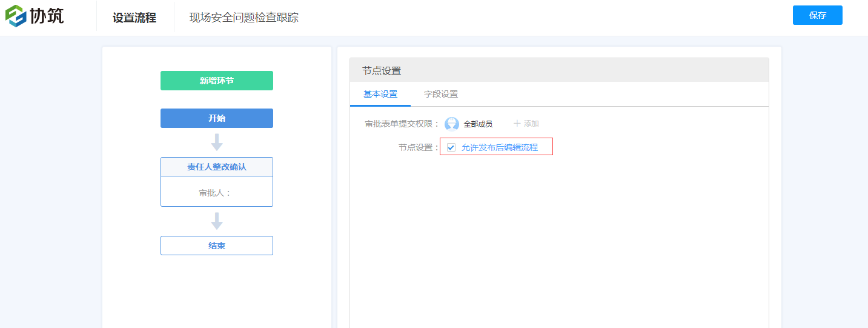Viewport: 868px width, 328px height.
Task: Click the 现场安全问题检查跟踪 process name
Action: [244, 18]
